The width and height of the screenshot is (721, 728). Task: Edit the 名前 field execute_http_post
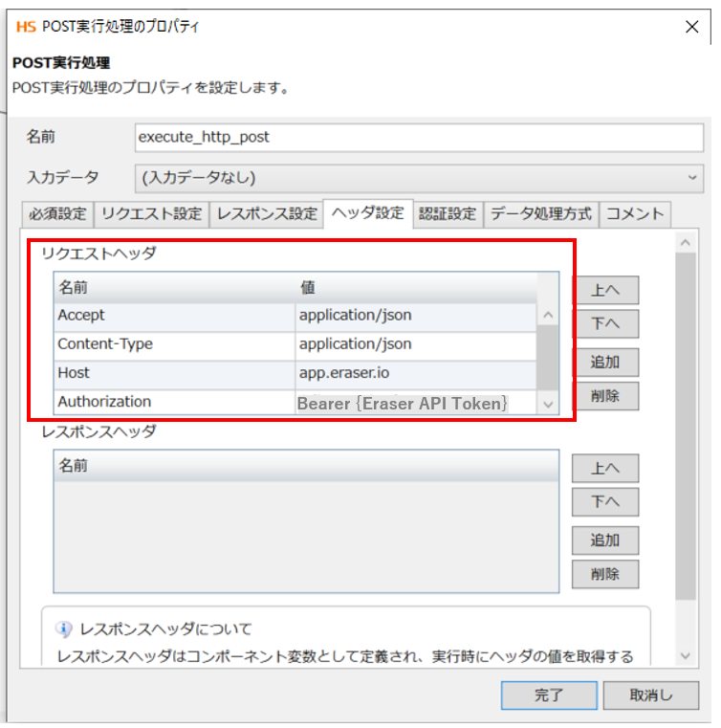419,138
